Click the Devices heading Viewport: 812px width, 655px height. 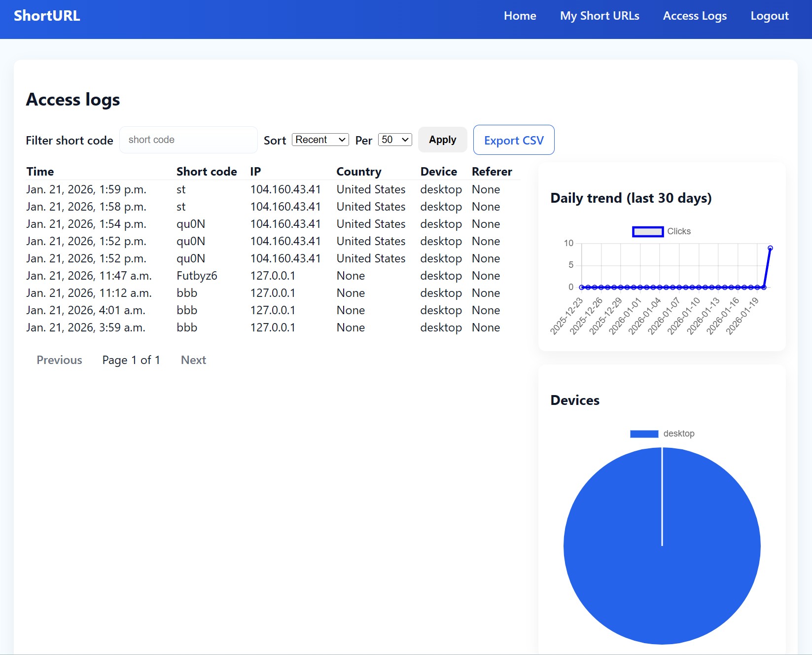[575, 400]
